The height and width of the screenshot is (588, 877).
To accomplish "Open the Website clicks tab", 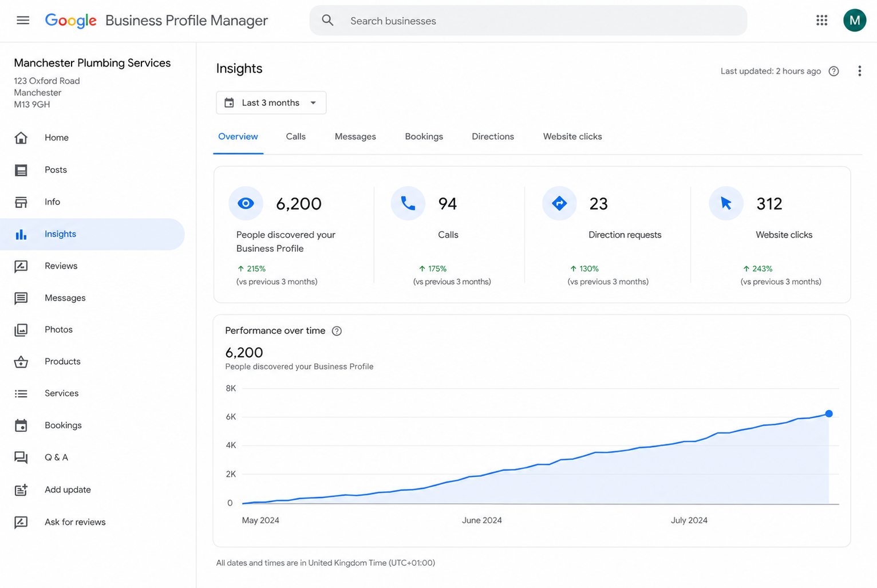I will 572,136.
